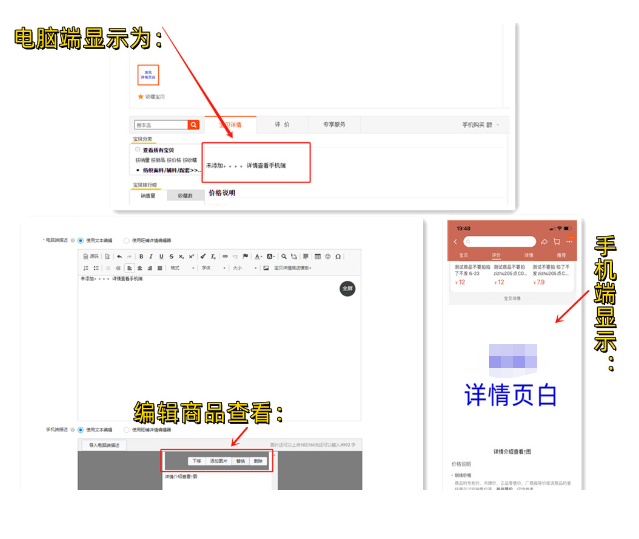Click the shop search input field
The width and height of the screenshot is (639, 539).
tap(160, 125)
